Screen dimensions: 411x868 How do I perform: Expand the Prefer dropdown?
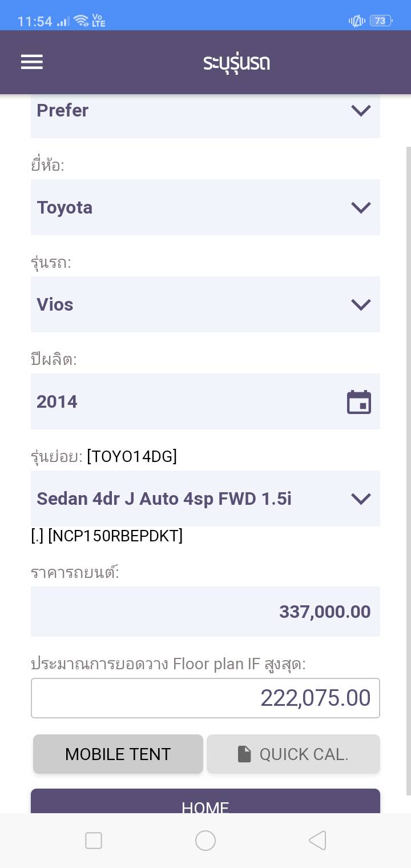(361, 110)
